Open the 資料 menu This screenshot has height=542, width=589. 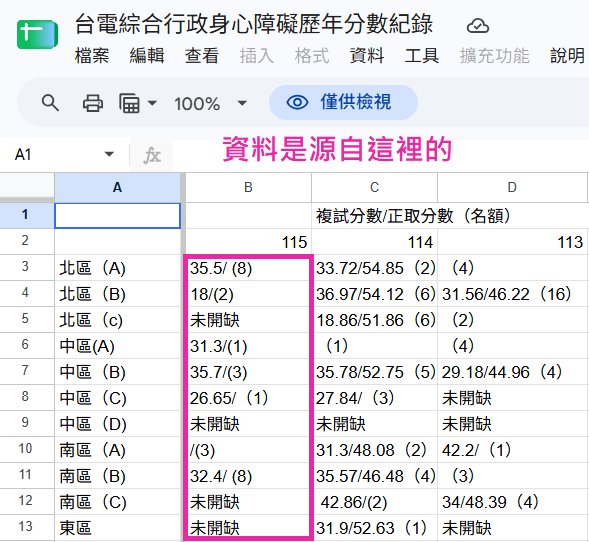coord(367,56)
